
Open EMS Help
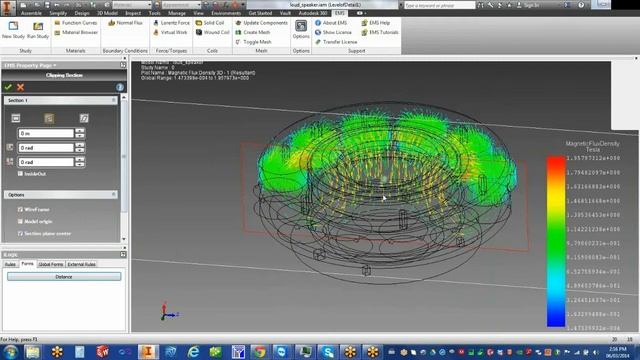376,23
